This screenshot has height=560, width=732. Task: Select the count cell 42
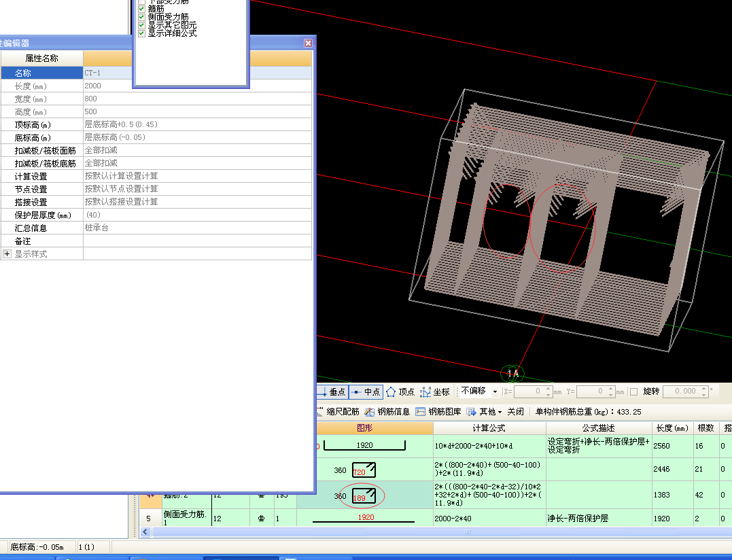coord(706,495)
